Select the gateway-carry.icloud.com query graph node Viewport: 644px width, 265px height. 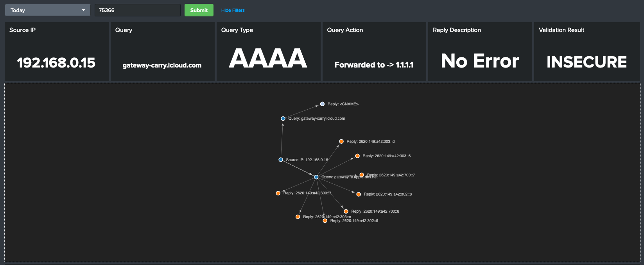283,118
